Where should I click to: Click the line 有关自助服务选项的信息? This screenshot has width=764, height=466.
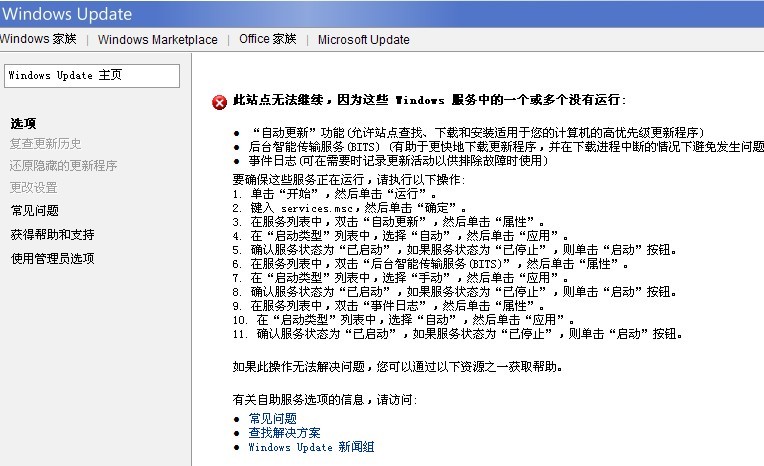pos(325,400)
